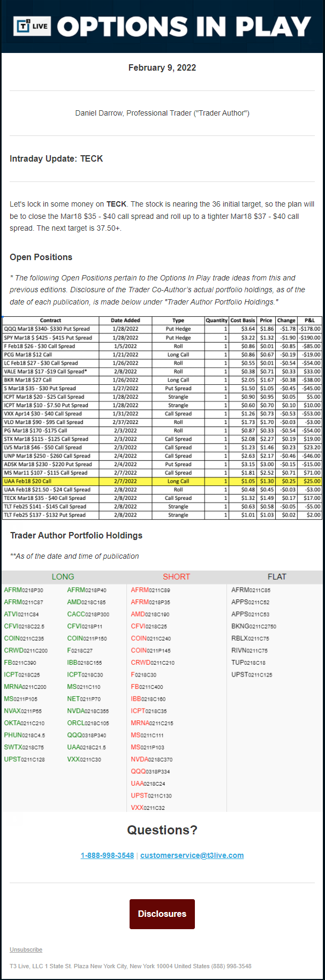Screen dimensions: 325x980
Task: Click the 1-888-998-3548 phone link
Action: 107,855
